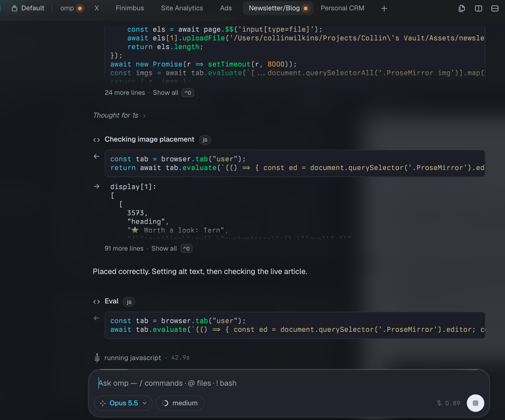Click the 'await new Promise' code line
This screenshot has width=505, height=420.
coord(203,64)
